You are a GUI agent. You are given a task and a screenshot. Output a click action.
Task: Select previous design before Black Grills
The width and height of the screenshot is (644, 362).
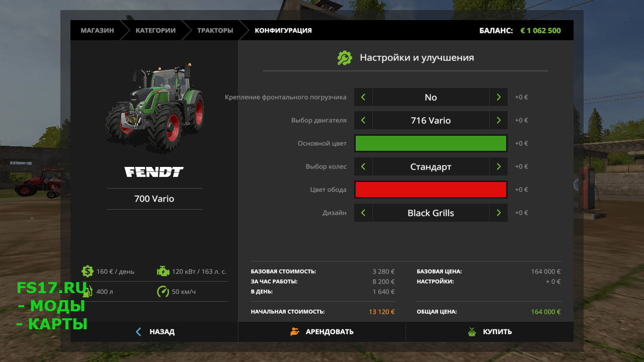363,213
